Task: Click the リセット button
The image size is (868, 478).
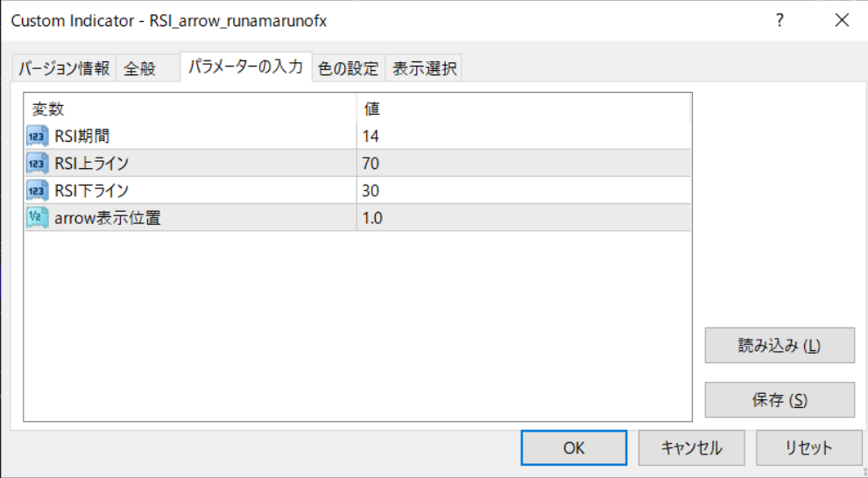Action: (x=808, y=447)
